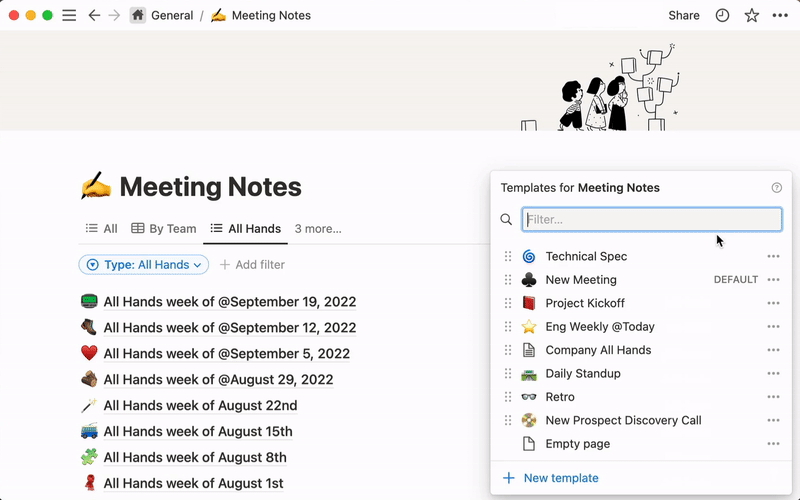Image resolution: width=800 pixels, height=500 pixels.
Task: Open the Type: All Hands filter dropdown
Action: click(144, 265)
